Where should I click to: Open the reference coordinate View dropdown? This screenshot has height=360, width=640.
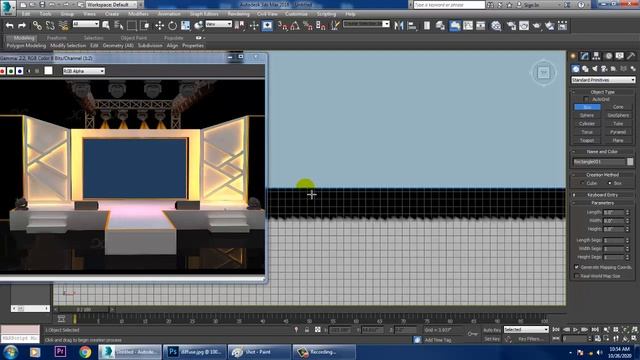point(218,24)
